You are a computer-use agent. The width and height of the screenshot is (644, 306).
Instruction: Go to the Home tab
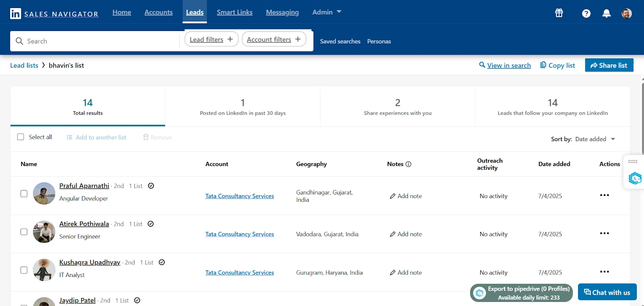[x=122, y=12]
